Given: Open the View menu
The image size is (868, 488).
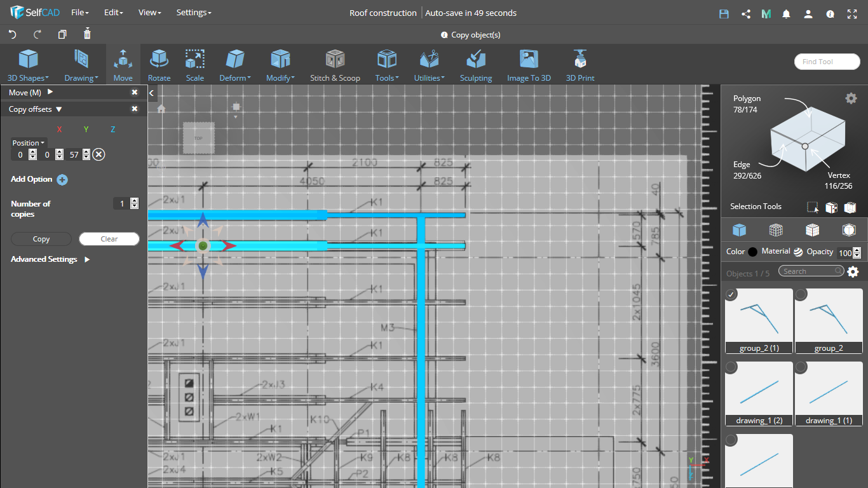Looking at the screenshot, I should (150, 13).
